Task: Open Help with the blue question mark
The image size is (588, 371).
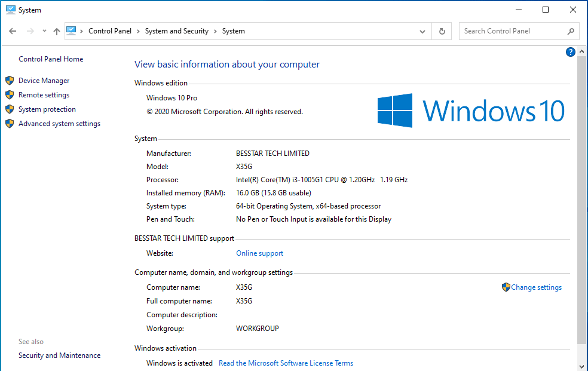Action: coord(571,52)
